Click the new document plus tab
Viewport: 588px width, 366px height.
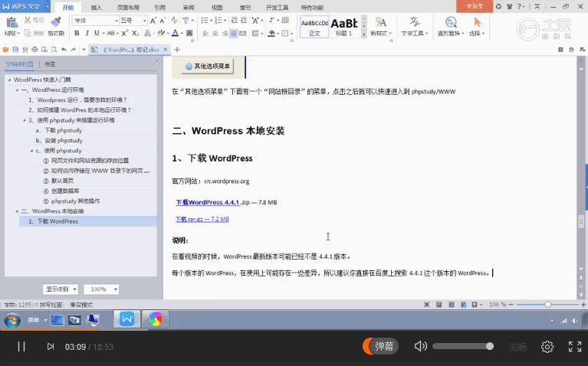177,50
